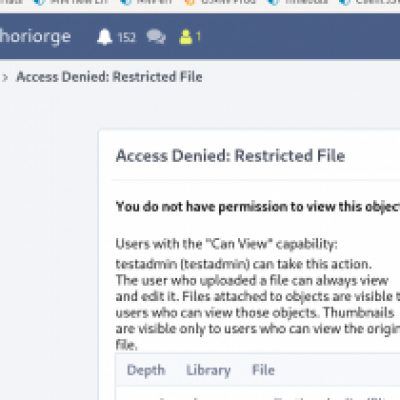This screenshot has width=400, height=400.
Task: Click the card title Access Denied: Restricted File
Action: click(x=230, y=156)
